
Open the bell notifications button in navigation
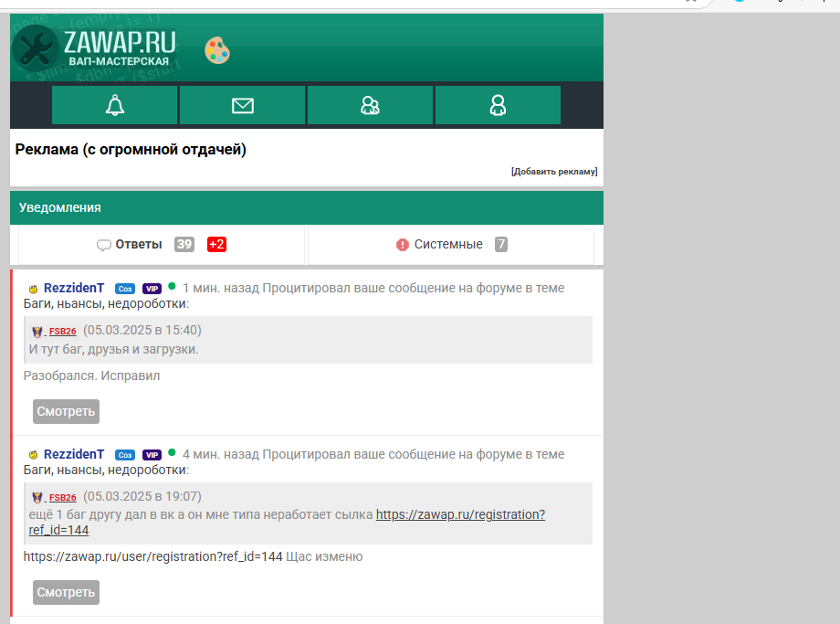(115, 105)
